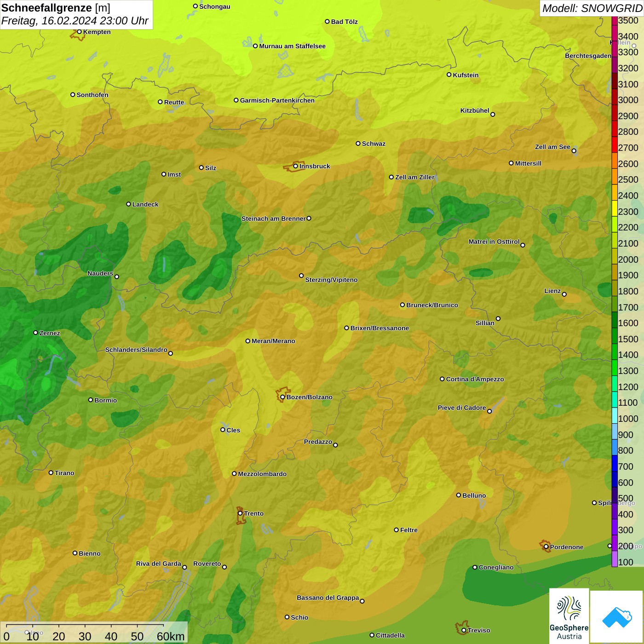
Task: Click the Brixen/Bressanone label
Action: (x=379, y=328)
